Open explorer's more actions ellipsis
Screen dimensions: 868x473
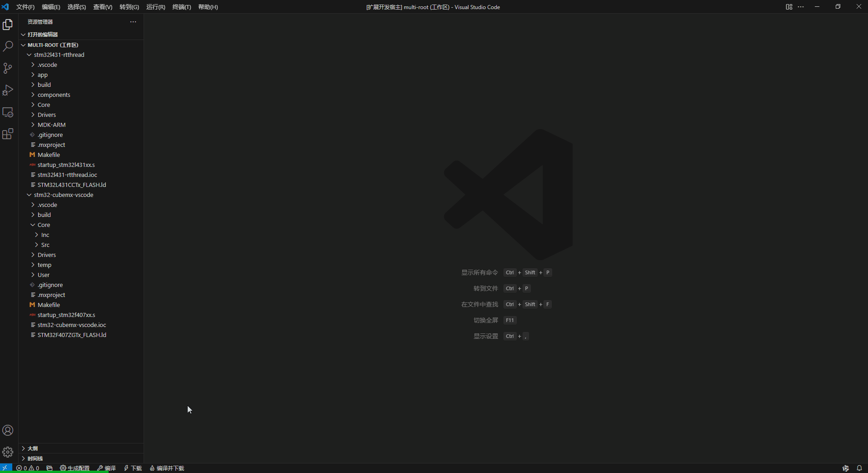pyautogui.click(x=133, y=22)
